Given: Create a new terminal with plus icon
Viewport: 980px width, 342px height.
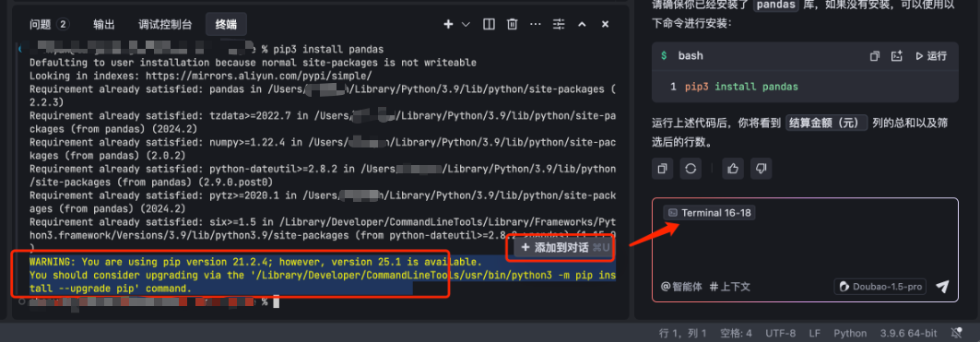Looking at the screenshot, I should [448, 24].
